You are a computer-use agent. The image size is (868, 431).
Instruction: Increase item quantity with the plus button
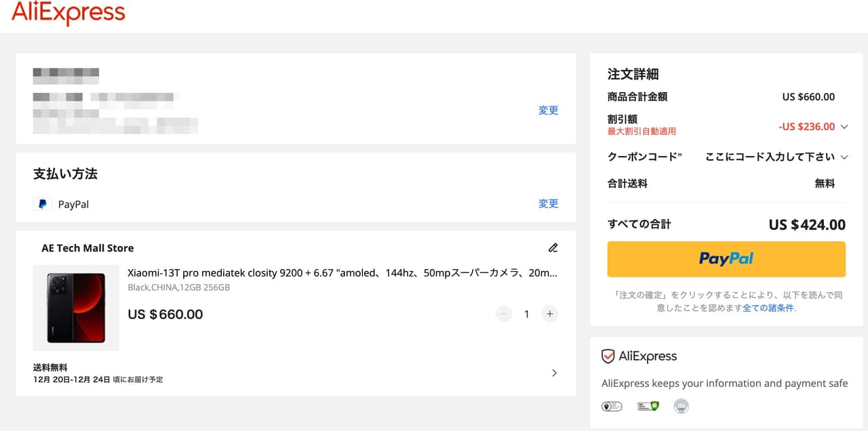click(550, 314)
